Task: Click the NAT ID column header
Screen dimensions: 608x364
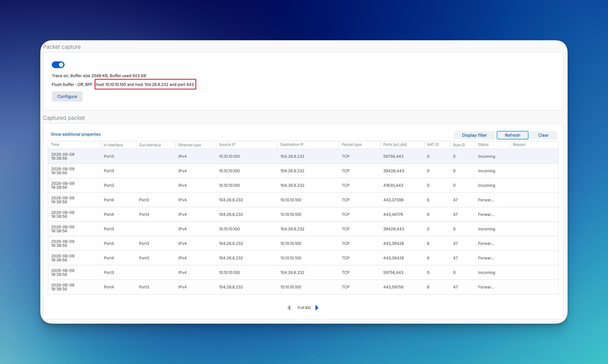Action: [433, 145]
